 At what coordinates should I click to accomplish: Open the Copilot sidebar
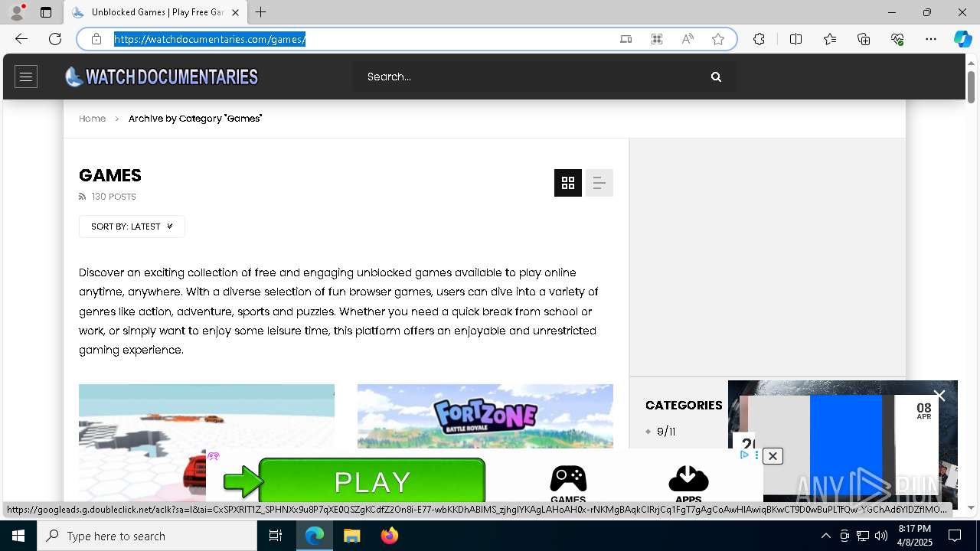[x=962, y=39]
